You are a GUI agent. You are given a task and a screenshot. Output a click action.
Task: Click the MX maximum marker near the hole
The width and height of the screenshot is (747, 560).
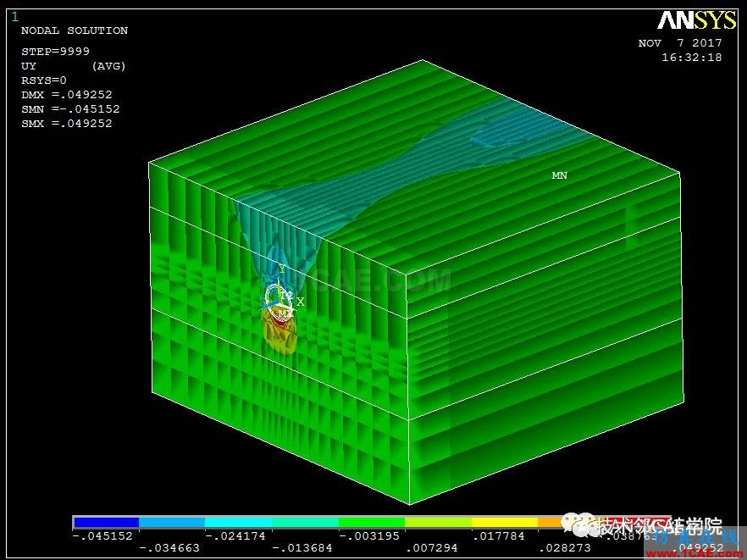(x=285, y=313)
